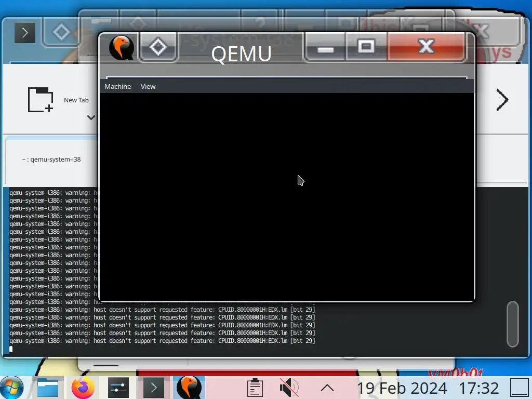Expand the terminal toolbar overflow chevron
Image resolution: width=532 pixels, height=399 pixels.
502,100
